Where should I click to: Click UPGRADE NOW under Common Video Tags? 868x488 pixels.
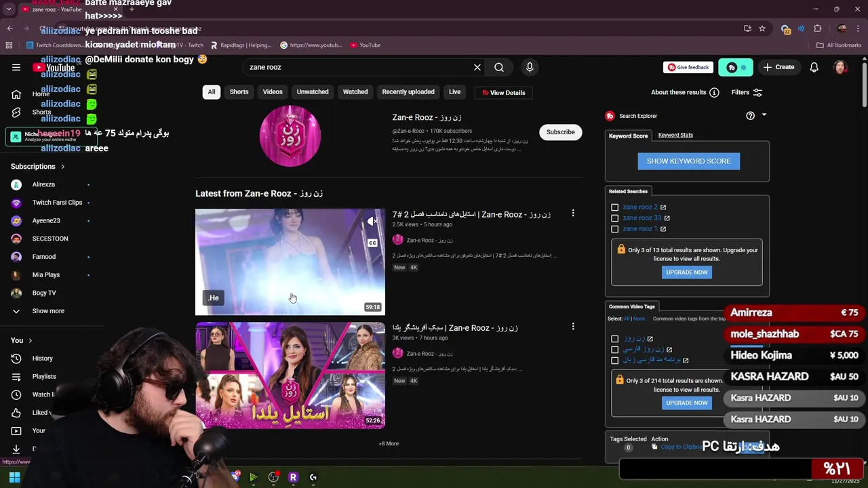[x=686, y=403]
